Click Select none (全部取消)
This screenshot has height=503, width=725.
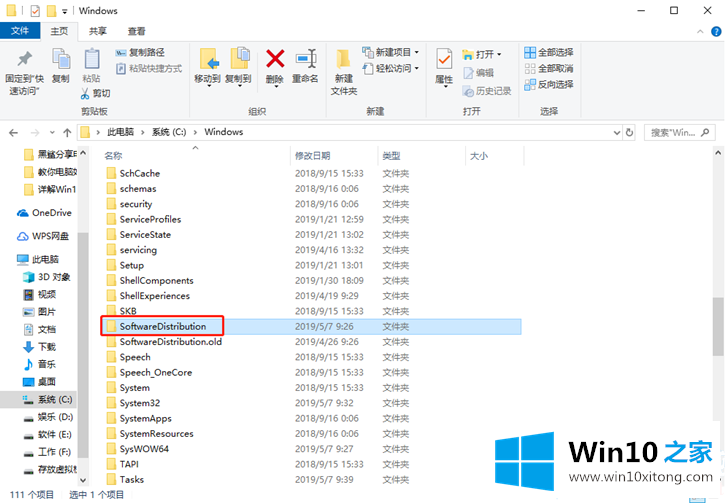click(x=549, y=68)
